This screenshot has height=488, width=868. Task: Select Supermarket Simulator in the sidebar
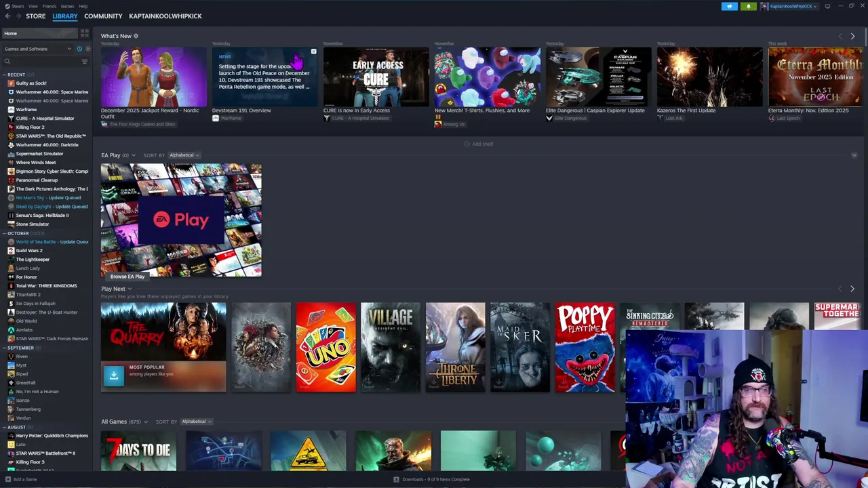(x=39, y=154)
